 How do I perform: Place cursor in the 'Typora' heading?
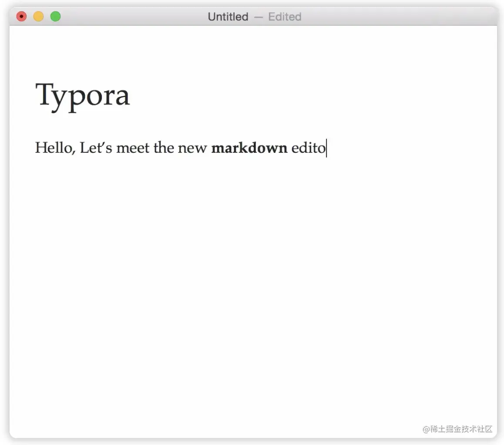pos(82,97)
